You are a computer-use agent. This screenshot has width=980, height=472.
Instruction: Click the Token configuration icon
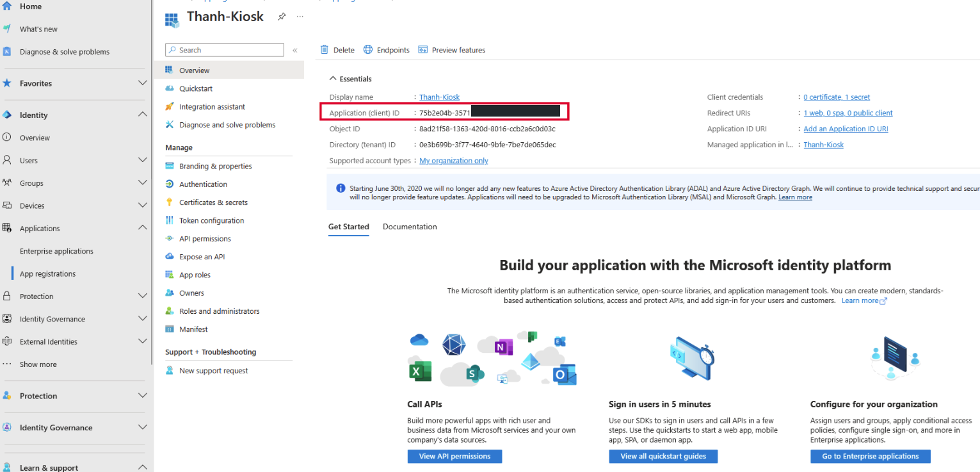170,220
